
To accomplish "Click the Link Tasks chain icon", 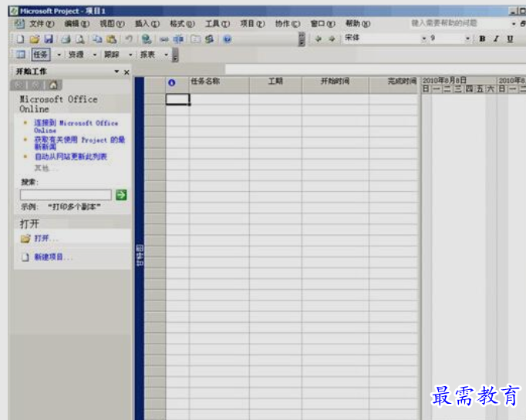I will point(164,39).
